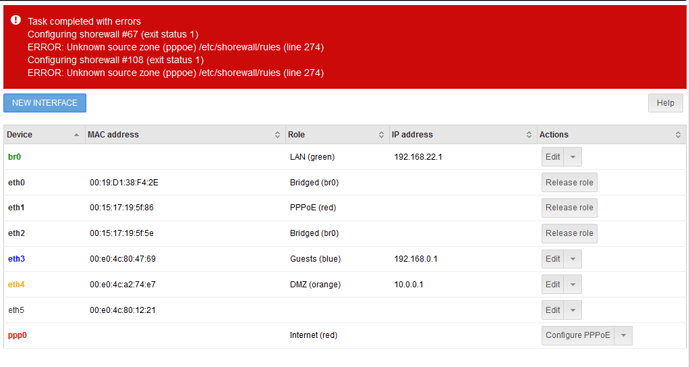Screen dimensions: 690x367
Task: Click sort arrows icon in Actions header
Action: pyautogui.click(x=678, y=135)
